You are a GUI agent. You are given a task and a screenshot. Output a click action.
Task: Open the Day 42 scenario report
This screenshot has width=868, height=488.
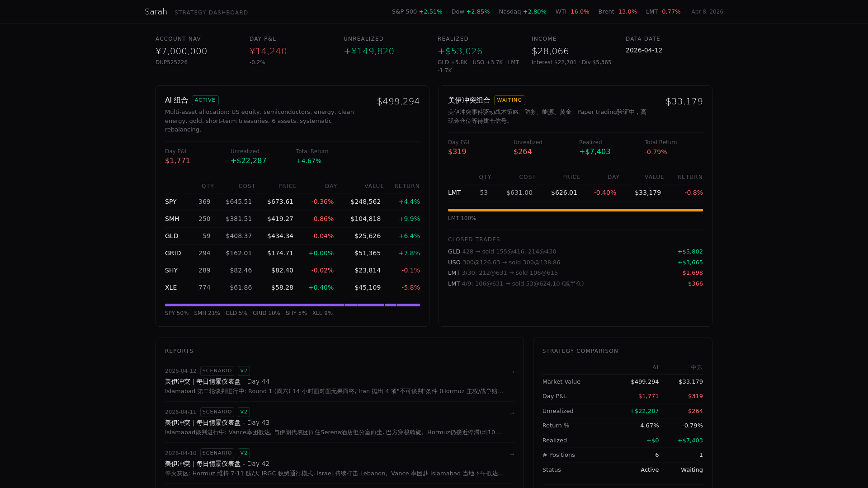340,463
